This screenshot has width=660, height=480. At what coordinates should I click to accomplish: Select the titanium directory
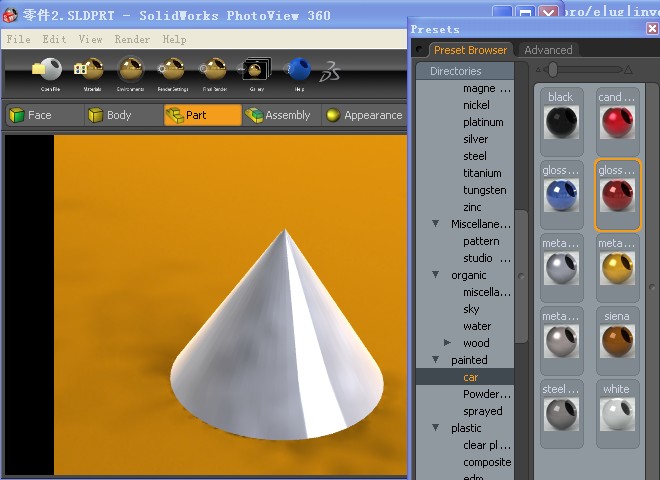482,173
